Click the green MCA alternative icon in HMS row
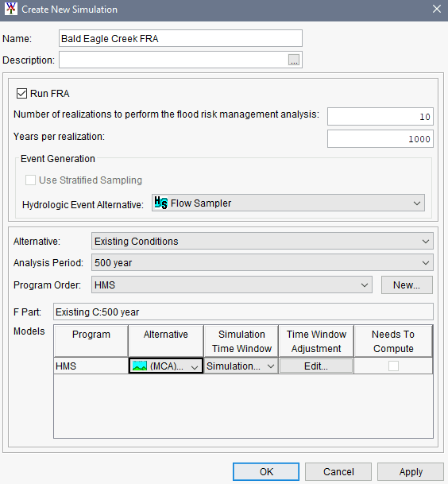This screenshot has height=484, width=448. click(140, 366)
